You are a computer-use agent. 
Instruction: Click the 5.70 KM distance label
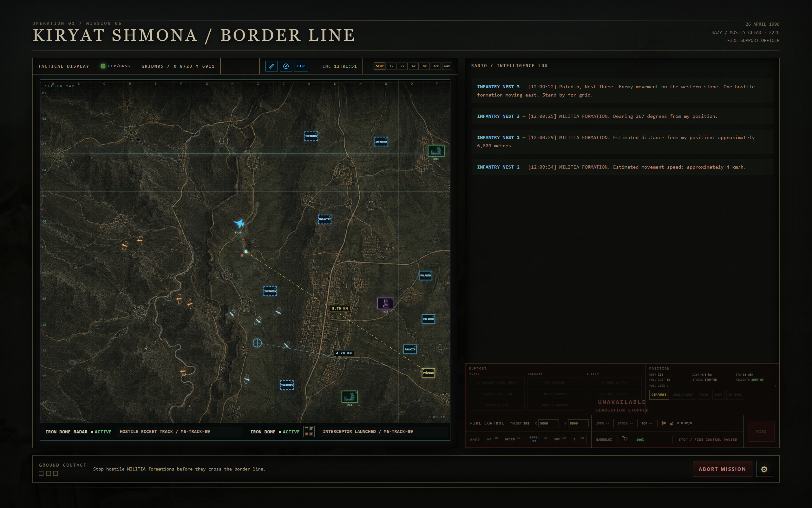point(340,308)
